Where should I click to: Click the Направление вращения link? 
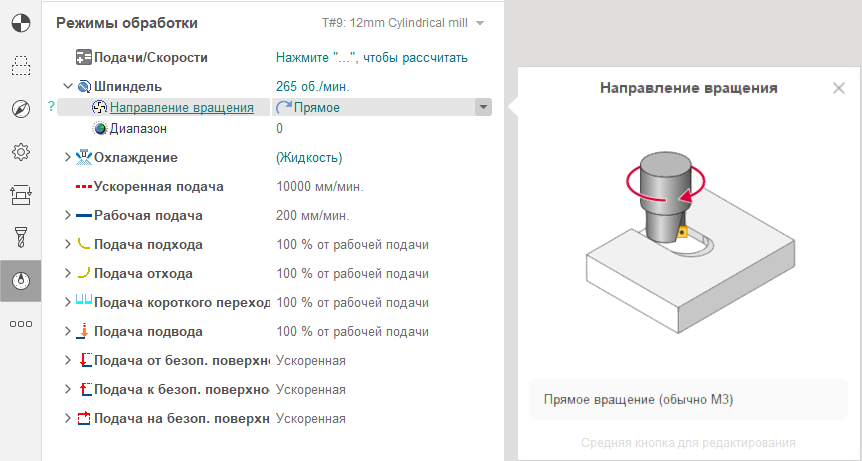pos(181,107)
